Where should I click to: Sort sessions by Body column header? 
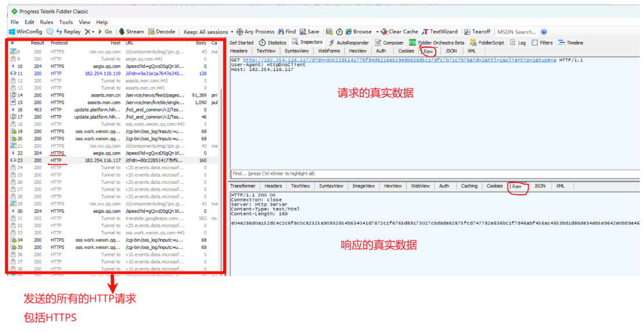tap(201, 43)
